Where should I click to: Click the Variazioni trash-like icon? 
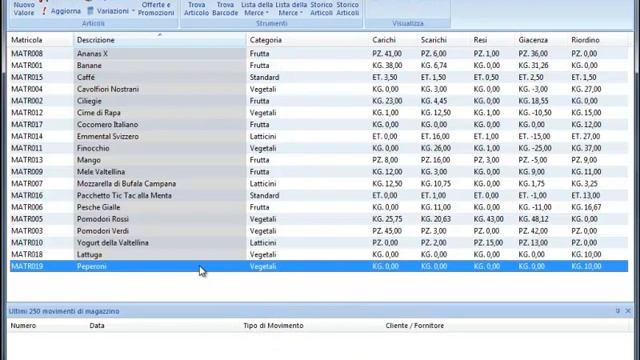click(x=90, y=11)
